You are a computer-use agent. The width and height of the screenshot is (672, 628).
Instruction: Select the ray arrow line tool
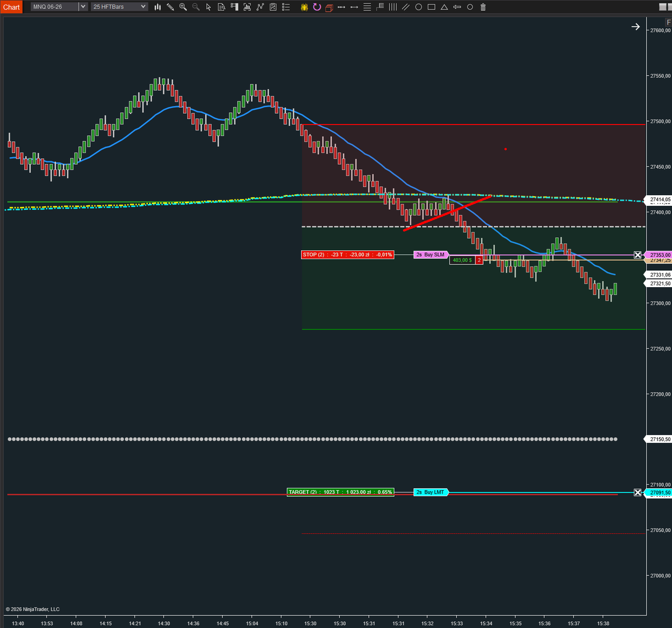pyautogui.click(x=354, y=7)
